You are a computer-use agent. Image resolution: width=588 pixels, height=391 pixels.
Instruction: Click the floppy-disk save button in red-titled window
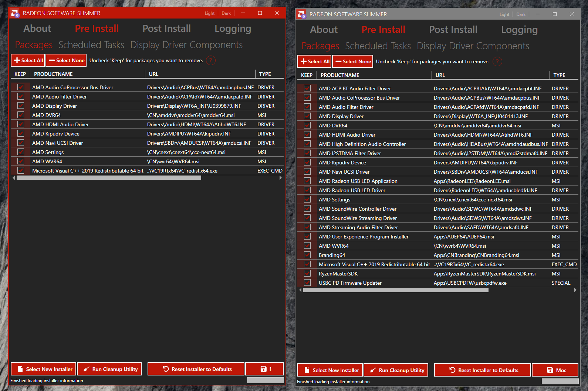coord(264,369)
